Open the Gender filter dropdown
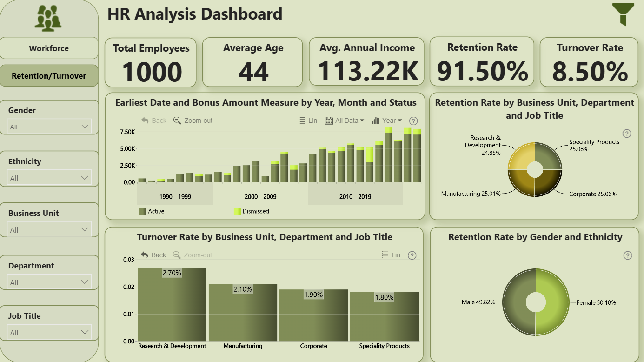 tap(49, 127)
